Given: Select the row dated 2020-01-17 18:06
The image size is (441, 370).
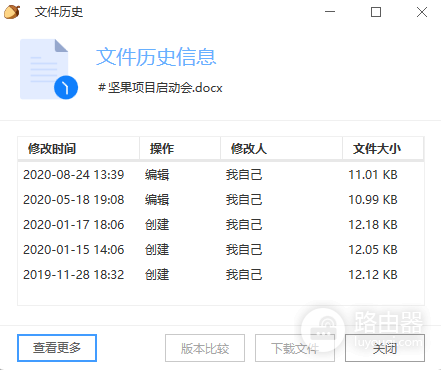Looking at the screenshot, I should tap(221, 225).
